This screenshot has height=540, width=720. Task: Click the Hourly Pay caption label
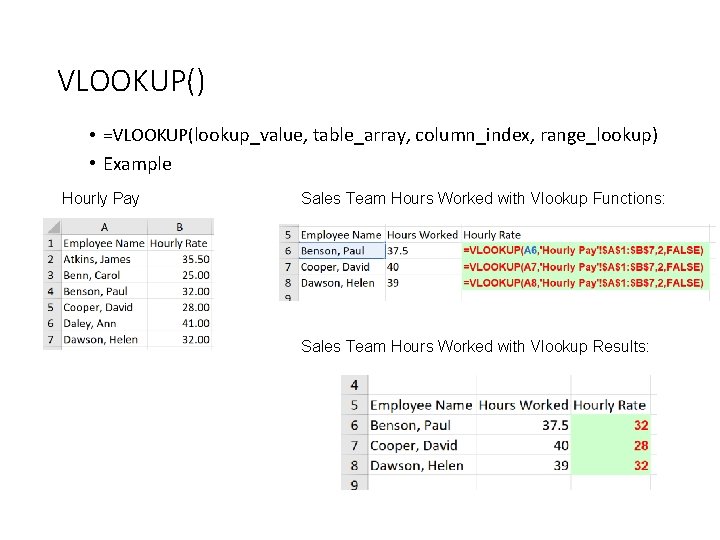tap(100, 199)
